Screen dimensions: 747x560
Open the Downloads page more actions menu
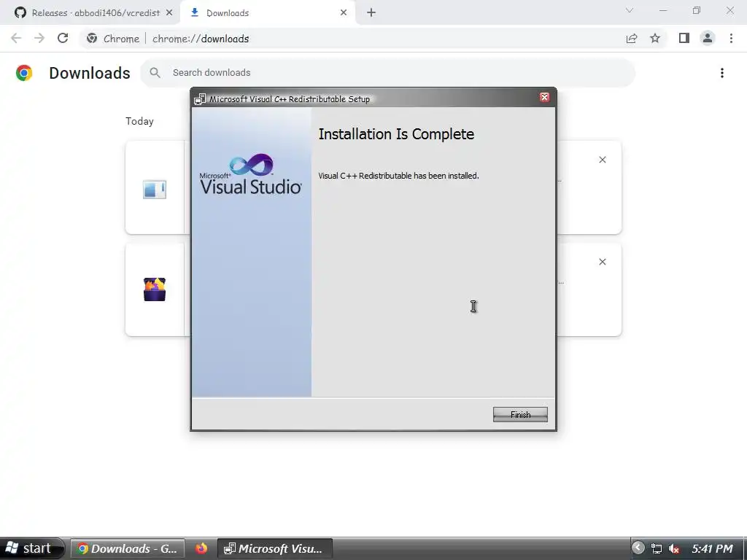click(722, 73)
